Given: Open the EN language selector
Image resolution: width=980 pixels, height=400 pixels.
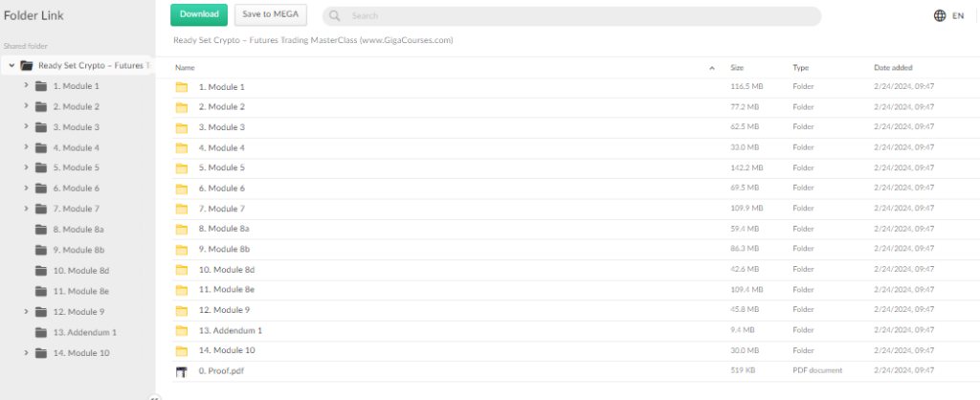Looking at the screenshot, I should click(x=957, y=16).
